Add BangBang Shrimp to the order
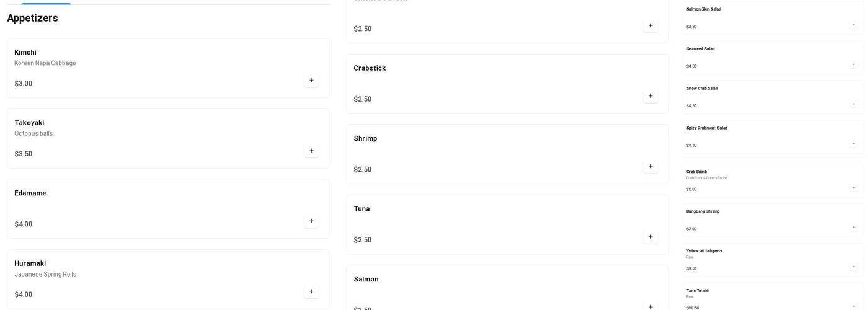 tap(854, 227)
